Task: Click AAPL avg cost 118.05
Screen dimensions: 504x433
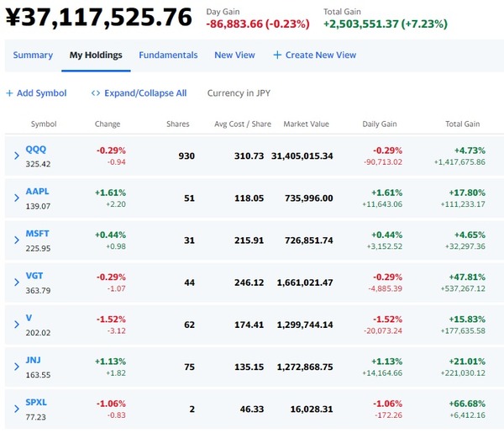Action: coord(249,198)
